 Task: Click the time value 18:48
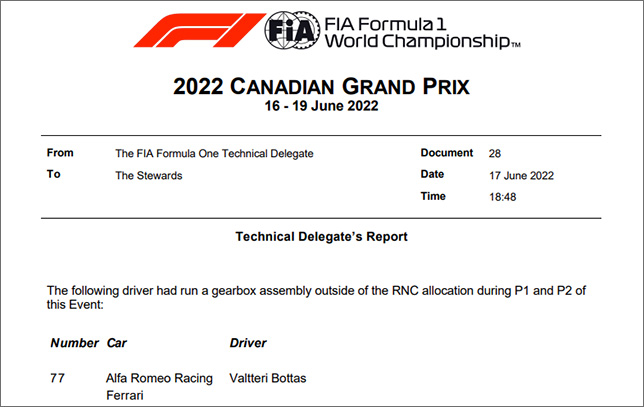click(x=502, y=197)
